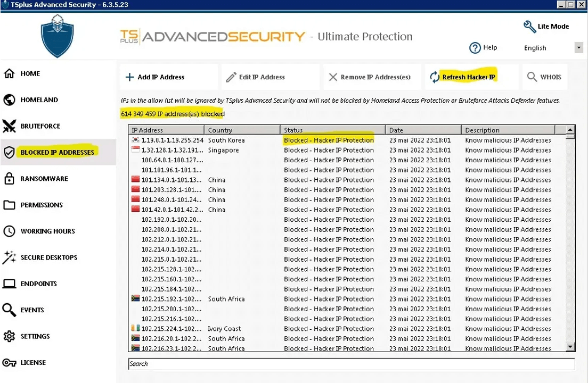The width and height of the screenshot is (588, 383).
Task: Switch to Lite Mode
Action: click(x=545, y=26)
